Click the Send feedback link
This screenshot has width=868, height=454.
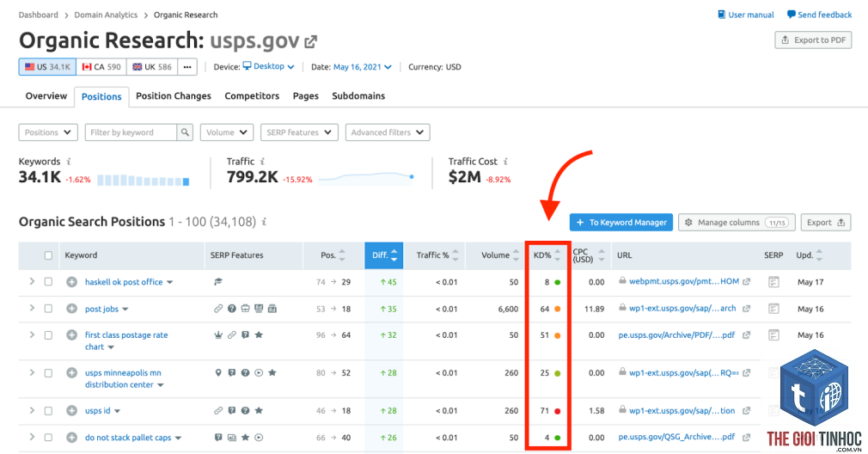point(819,15)
